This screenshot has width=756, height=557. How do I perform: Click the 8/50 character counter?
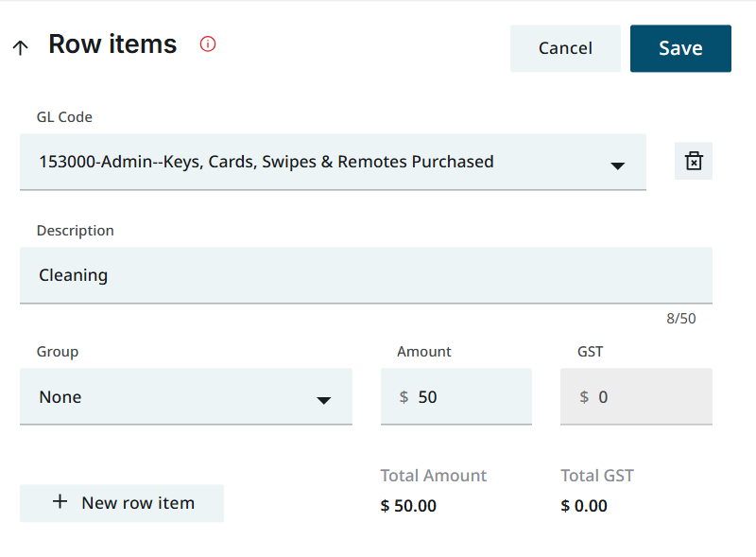tap(680, 319)
